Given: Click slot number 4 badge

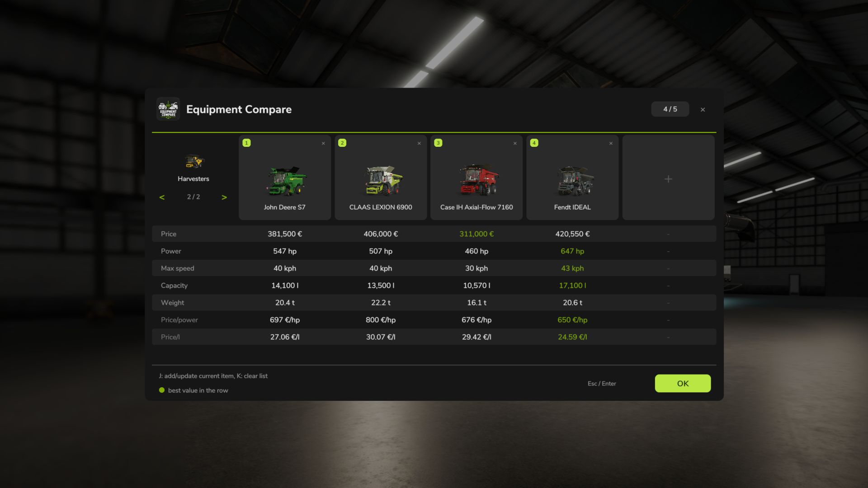Looking at the screenshot, I should point(534,143).
